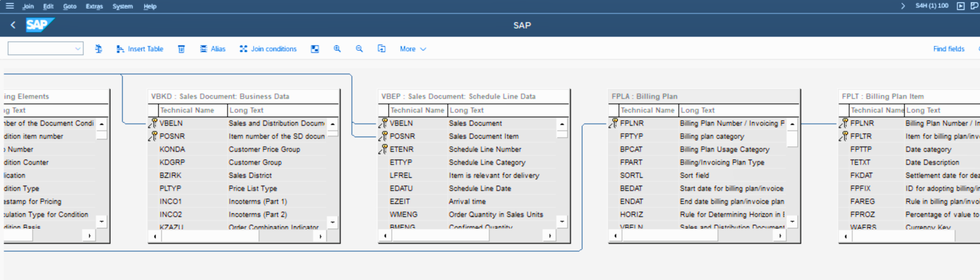Click the back arrow beside SAP logo
Screen dimensions: 980x280
[13, 25]
